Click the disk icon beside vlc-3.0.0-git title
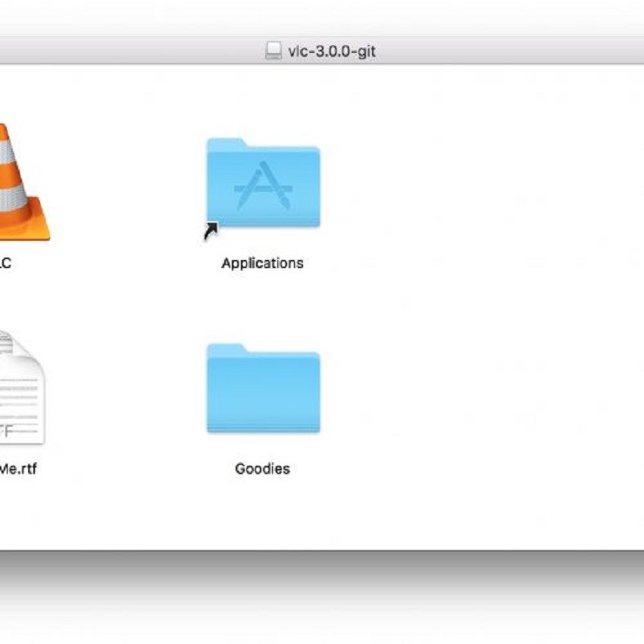This screenshot has height=644, width=644. tap(274, 51)
